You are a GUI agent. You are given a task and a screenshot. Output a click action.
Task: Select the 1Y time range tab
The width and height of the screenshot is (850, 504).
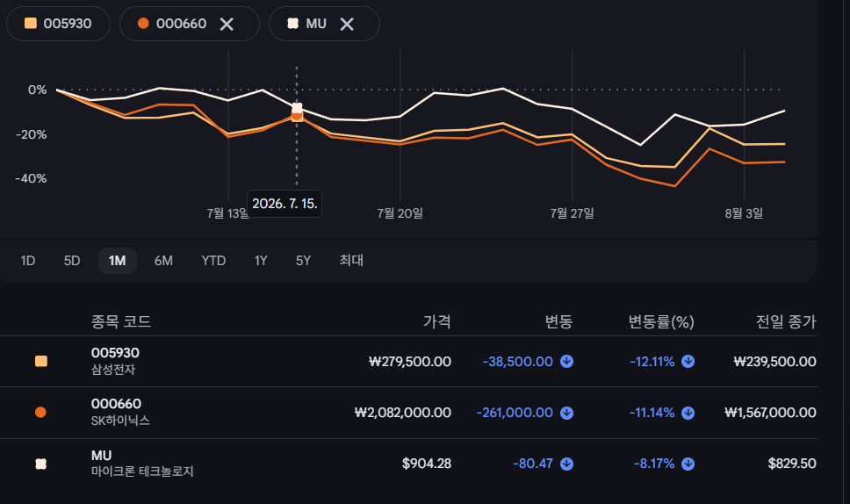tap(261, 261)
